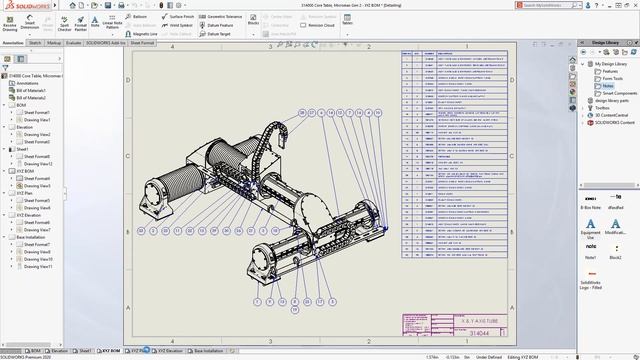
Task: Switch to the Base Installation sheet tab
Action: tap(206, 351)
